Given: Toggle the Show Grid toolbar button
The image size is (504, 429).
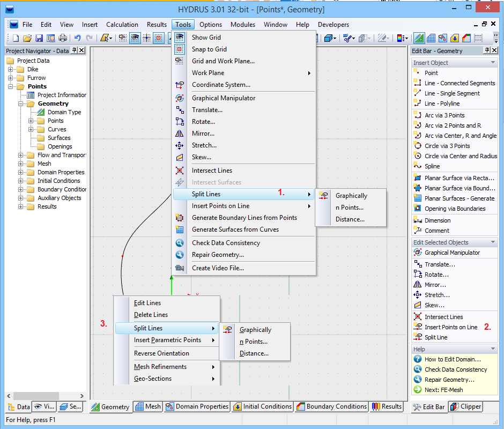Looking at the screenshot, I should (135, 38).
